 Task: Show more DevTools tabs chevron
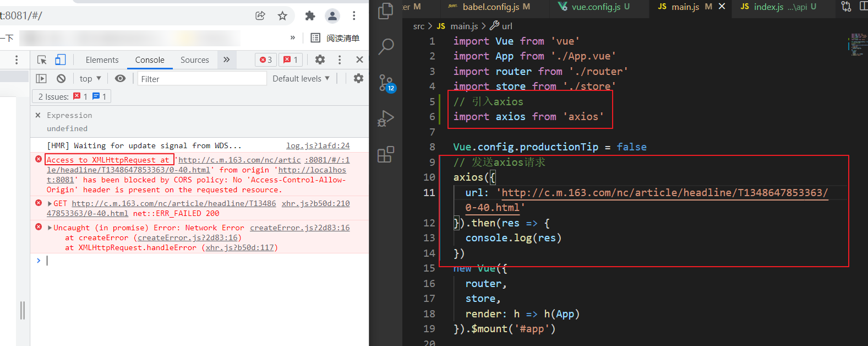[x=226, y=60]
